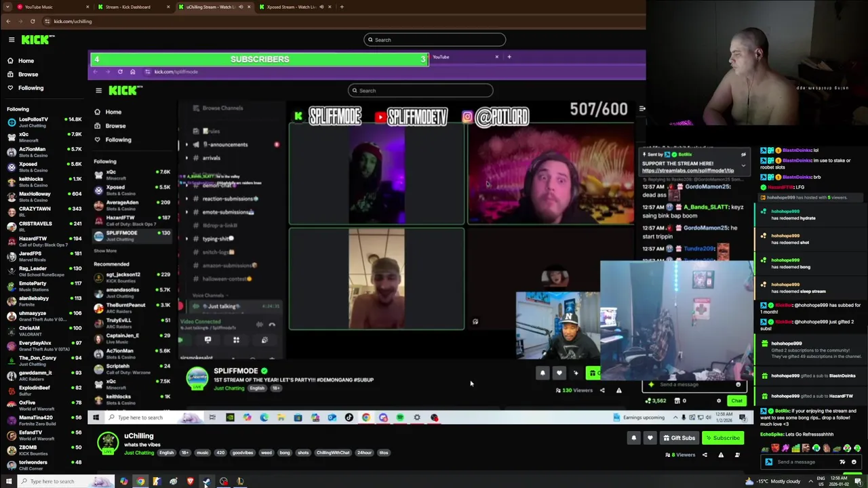Open MaxHolloway channel in Following list
The image size is (868, 488).
pyautogui.click(x=44, y=197)
